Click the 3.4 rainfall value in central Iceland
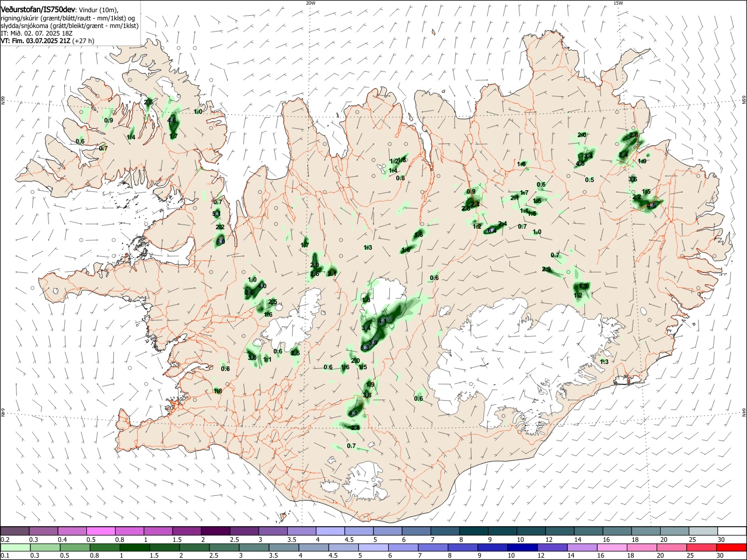This screenshot has height=560, width=747. click(x=366, y=328)
